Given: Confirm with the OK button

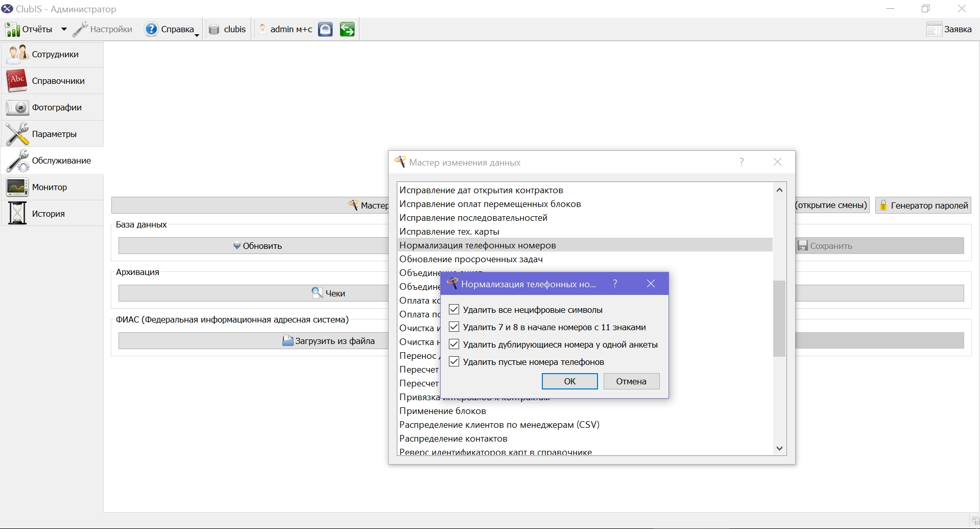Looking at the screenshot, I should tap(570, 381).
